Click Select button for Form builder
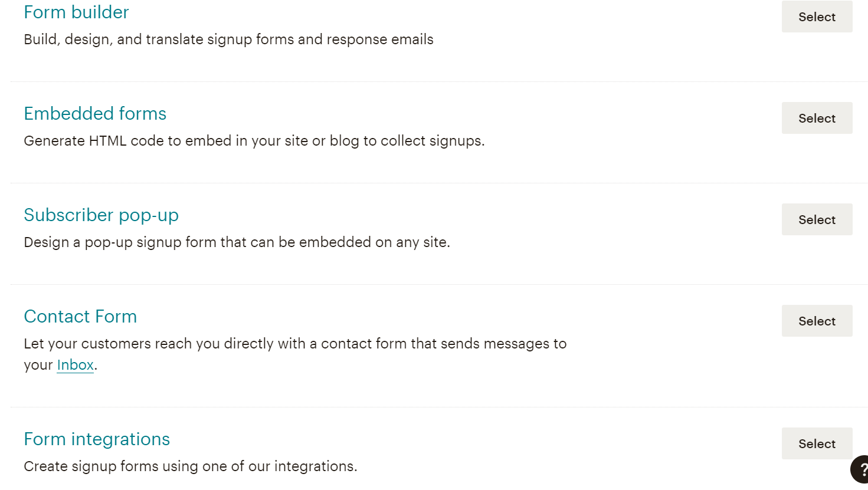 (817, 17)
